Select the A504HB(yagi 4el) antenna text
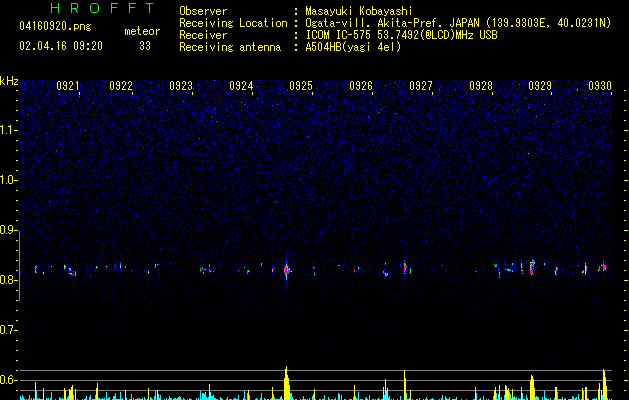Image resolution: width=629 pixels, height=400 pixels. coord(353,47)
